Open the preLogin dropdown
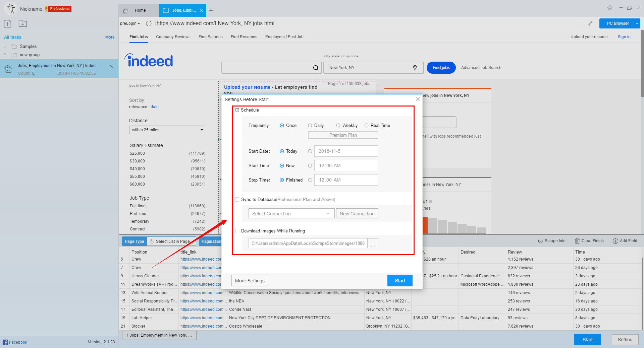The height and width of the screenshot is (348, 644). [130, 23]
